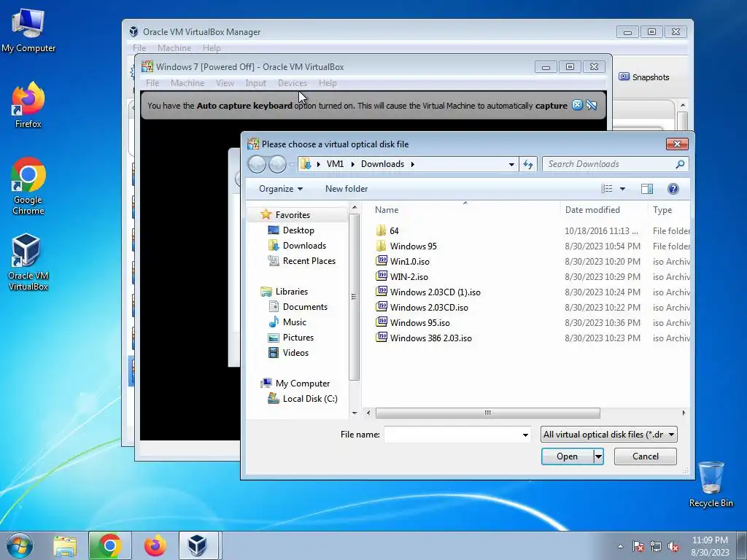Select the Windows 386 2.03.iso file
This screenshot has width=747, height=560.
pos(430,338)
